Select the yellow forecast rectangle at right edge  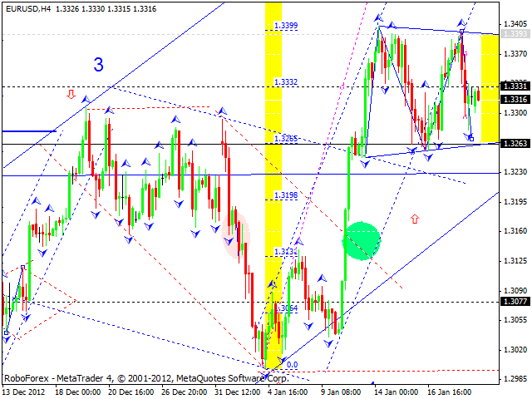(490, 89)
